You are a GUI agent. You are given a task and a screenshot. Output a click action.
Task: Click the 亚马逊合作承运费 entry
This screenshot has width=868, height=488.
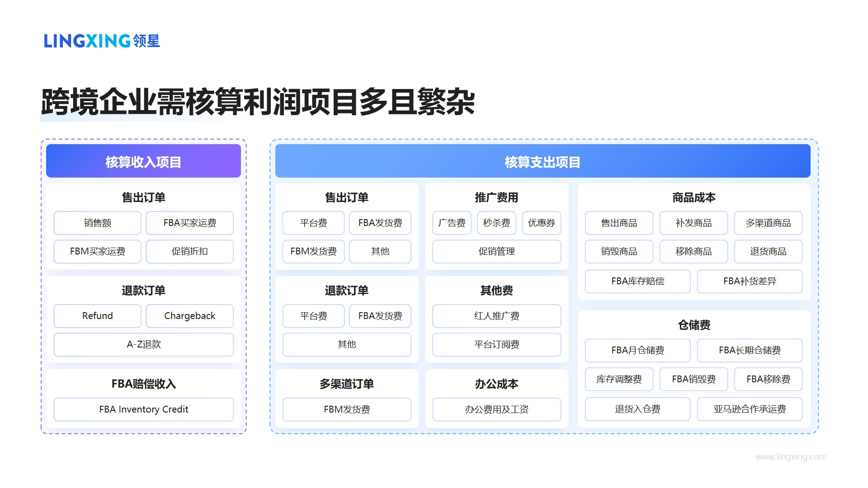coord(750,409)
